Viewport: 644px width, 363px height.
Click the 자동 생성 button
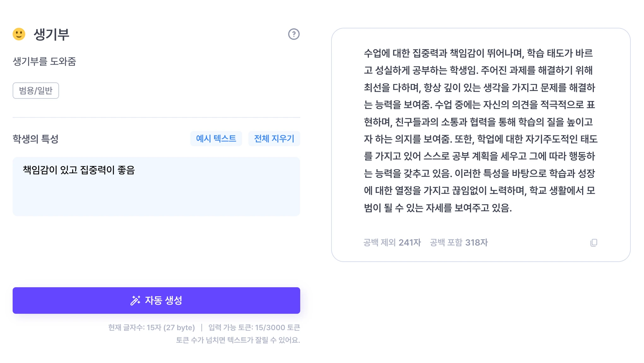(156, 301)
